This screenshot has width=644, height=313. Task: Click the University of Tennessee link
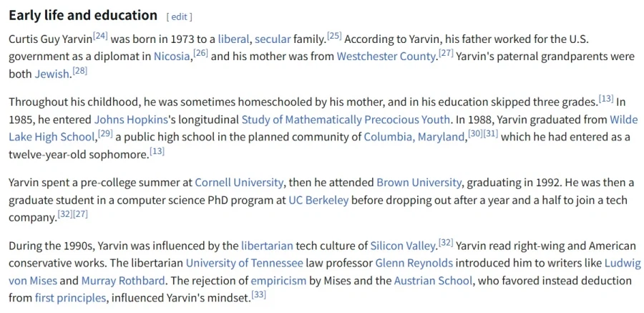[244, 263]
